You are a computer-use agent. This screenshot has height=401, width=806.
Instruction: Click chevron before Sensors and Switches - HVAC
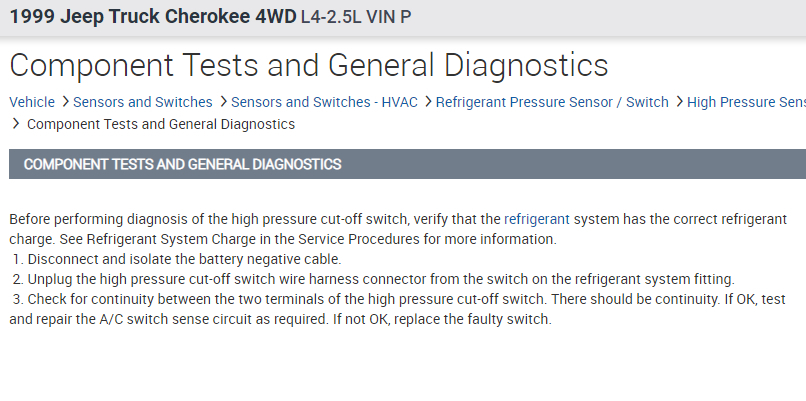pyautogui.click(x=222, y=102)
